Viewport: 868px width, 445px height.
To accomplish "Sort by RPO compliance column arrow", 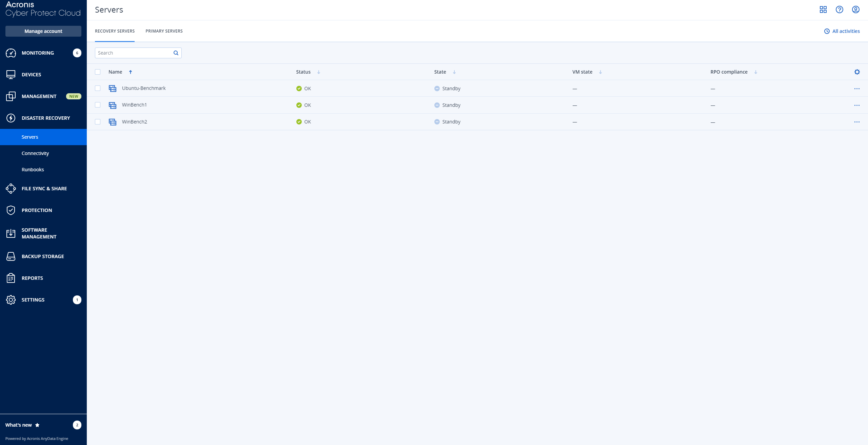I will pyautogui.click(x=755, y=72).
